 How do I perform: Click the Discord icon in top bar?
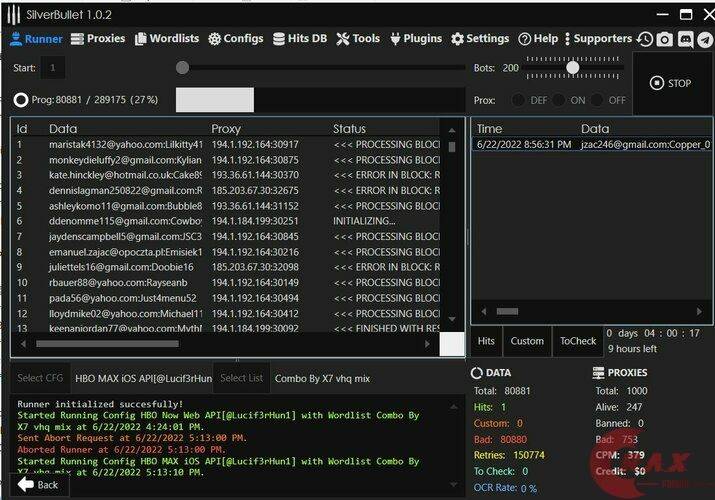685,39
